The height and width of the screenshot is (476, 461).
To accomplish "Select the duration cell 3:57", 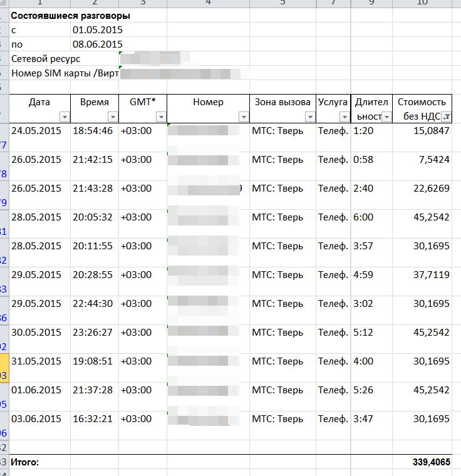I will (371, 253).
